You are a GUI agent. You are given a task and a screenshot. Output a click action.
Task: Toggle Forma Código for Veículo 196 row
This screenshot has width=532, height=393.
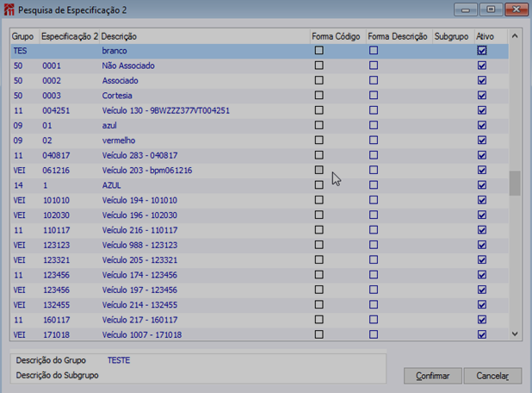pyautogui.click(x=319, y=215)
